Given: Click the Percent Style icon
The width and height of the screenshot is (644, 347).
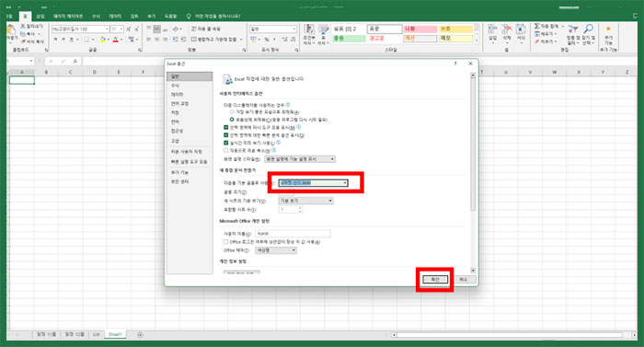Looking at the screenshot, I should pos(267,40).
